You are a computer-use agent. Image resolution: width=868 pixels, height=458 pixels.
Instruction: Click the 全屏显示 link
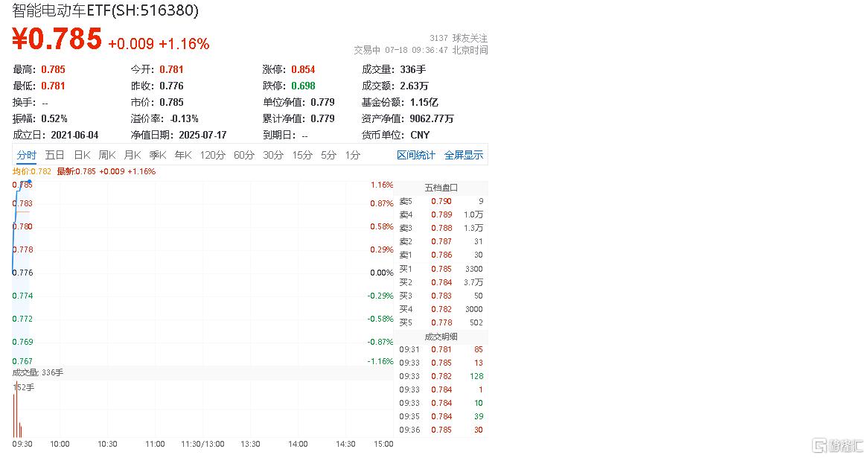[464, 155]
